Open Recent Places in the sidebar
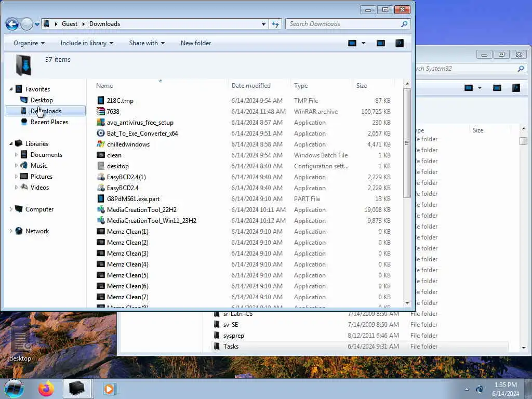Image resolution: width=532 pixels, height=399 pixels. (49, 122)
